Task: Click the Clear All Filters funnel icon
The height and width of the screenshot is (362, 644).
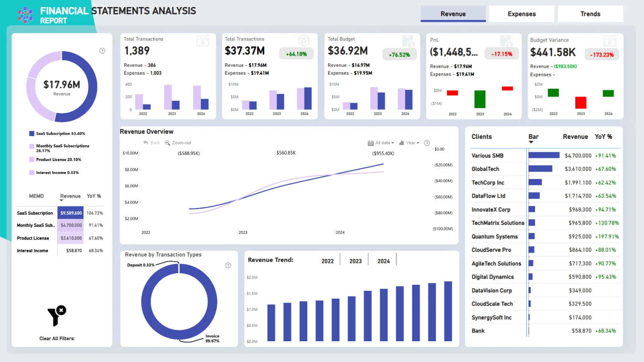Action: 56,316
